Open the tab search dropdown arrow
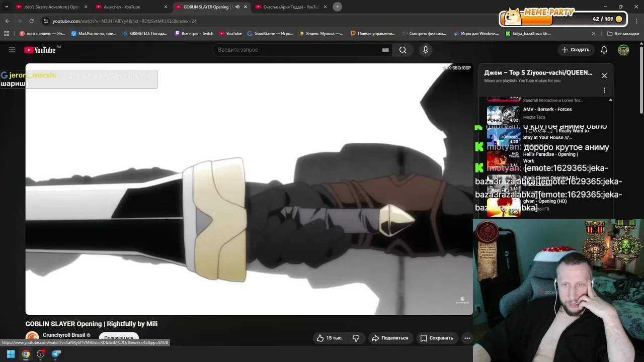 [x=7, y=7]
